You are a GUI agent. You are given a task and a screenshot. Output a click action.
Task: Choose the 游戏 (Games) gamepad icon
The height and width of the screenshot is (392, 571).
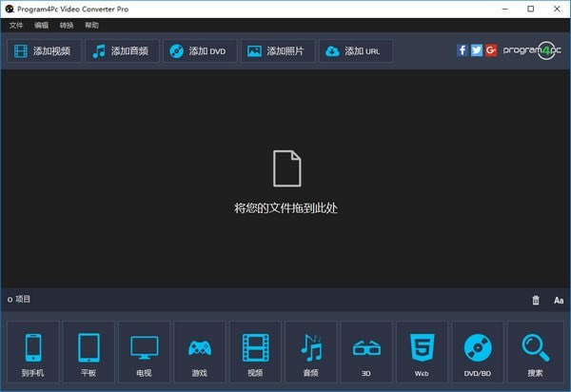click(200, 352)
